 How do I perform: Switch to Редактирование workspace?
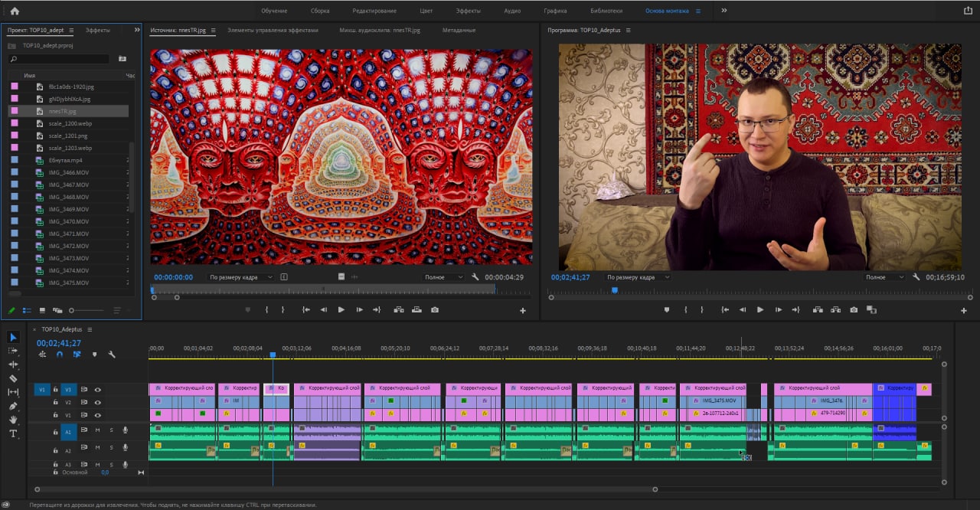click(374, 11)
